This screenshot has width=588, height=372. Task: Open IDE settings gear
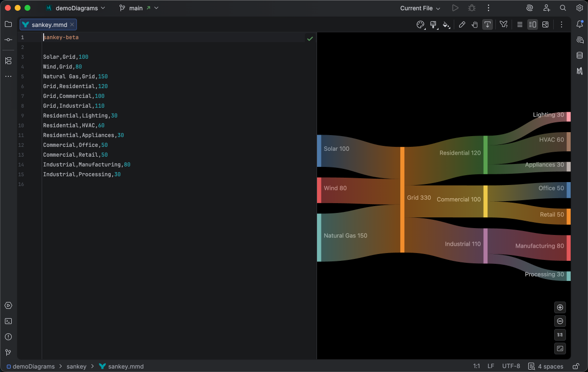(x=579, y=8)
